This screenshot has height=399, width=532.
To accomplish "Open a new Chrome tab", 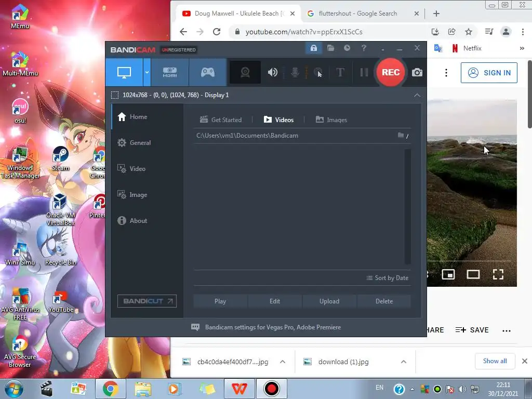I will click(x=436, y=14).
